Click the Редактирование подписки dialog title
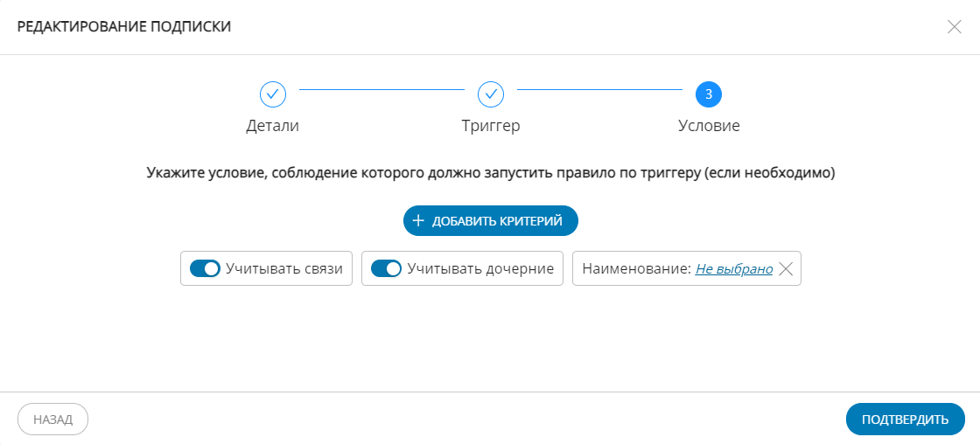Viewport: 980px width, 444px height. pos(124,26)
